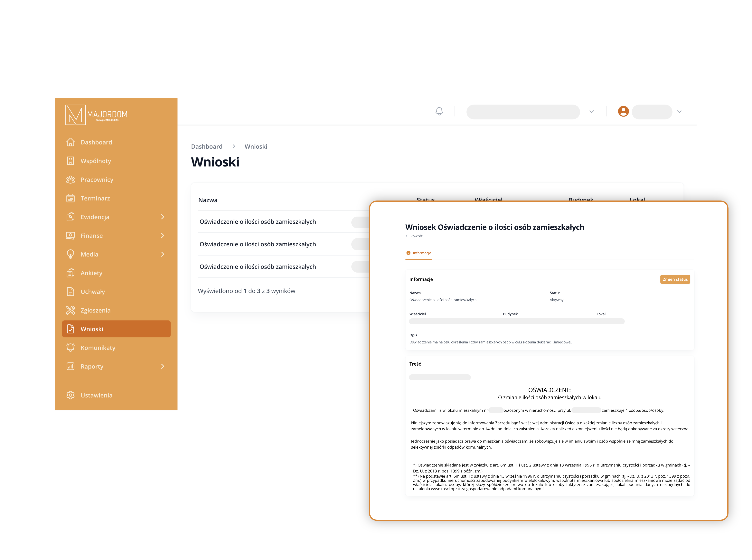Click the Wniosek Oświadczenie title heading

pos(495,227)
